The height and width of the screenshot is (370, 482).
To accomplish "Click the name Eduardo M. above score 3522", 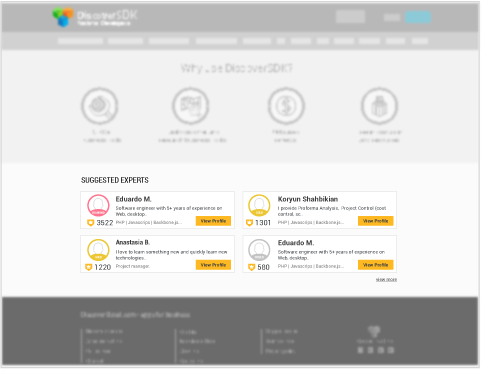I will coord(134,199).
